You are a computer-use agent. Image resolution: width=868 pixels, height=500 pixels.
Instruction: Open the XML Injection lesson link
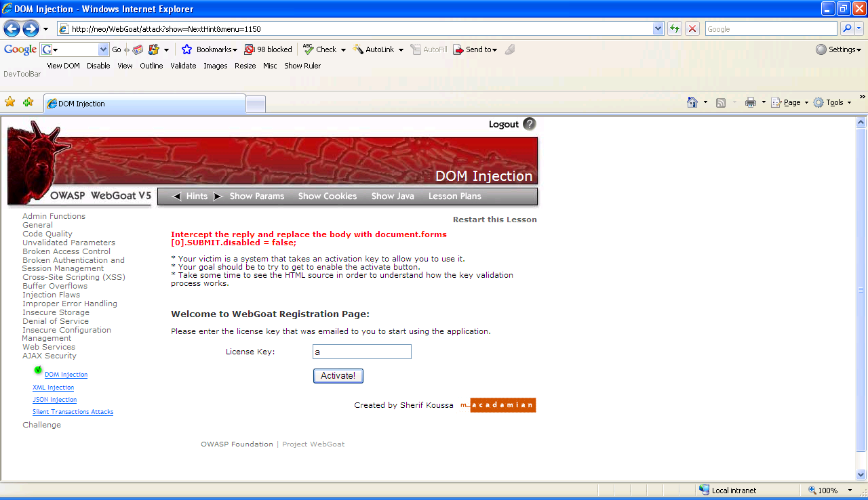coord(53,388)
